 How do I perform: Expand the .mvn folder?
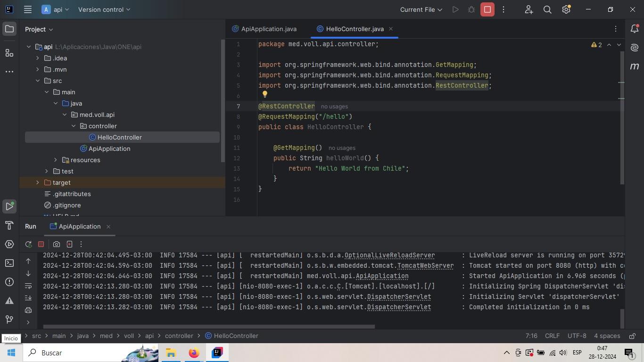(x=38, y=69)
